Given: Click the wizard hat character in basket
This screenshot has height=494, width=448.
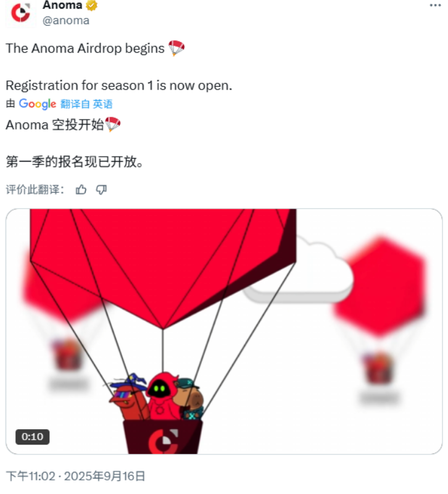Looking at the screenshot, I should pyautogui.click(x=128, y=397).
